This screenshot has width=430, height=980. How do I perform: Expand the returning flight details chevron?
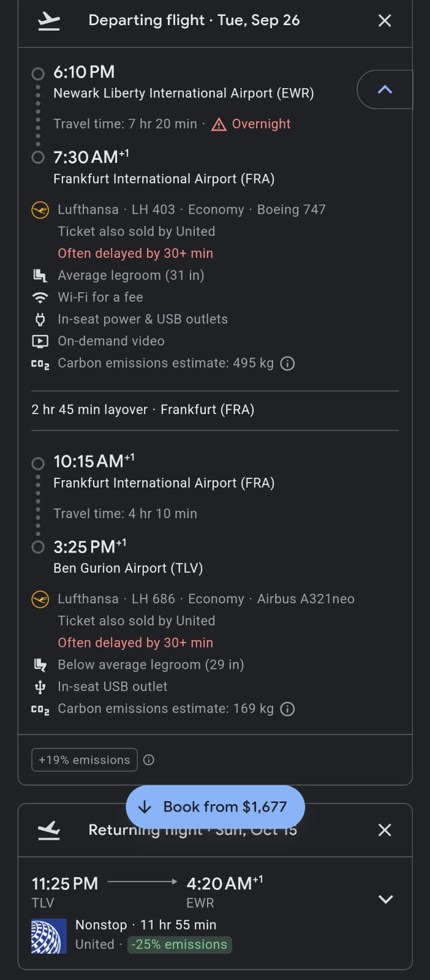[385, 899]
